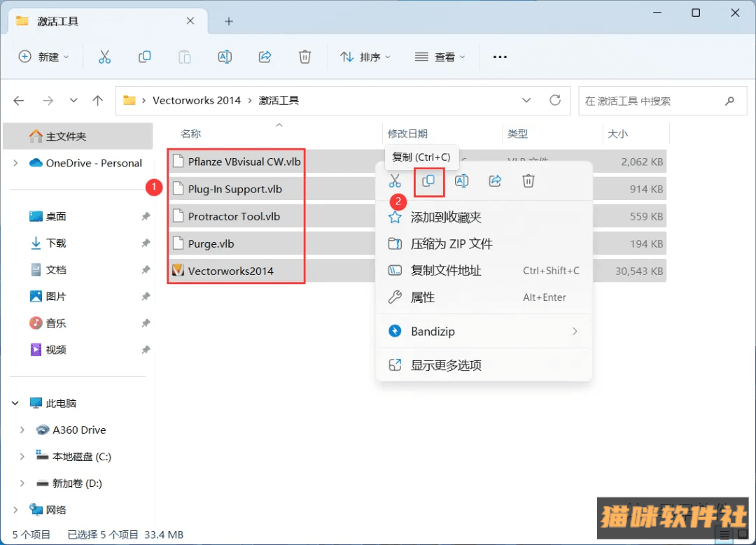Choose 添加到收藏夹 in context menu

(484, 217)
